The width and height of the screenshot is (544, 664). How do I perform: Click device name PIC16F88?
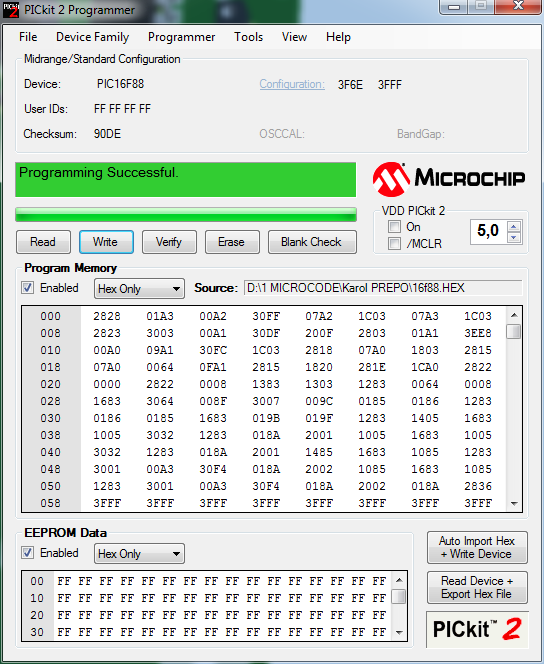click(x=120, y=84)
